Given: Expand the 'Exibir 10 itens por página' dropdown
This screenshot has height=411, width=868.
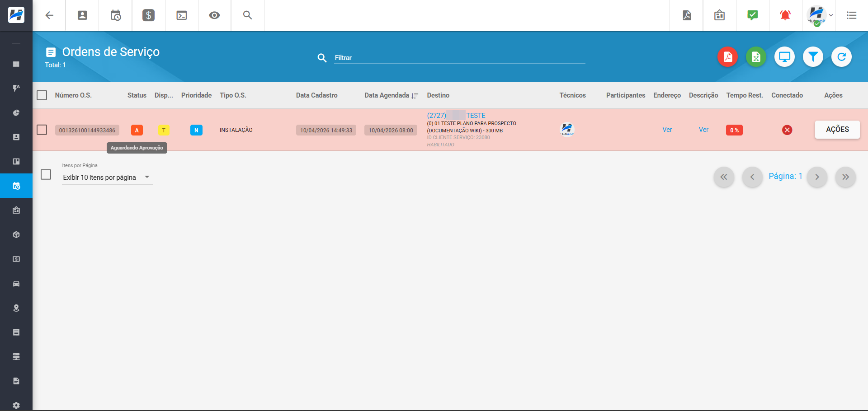Looking at the screenshot, I should 107,177.
